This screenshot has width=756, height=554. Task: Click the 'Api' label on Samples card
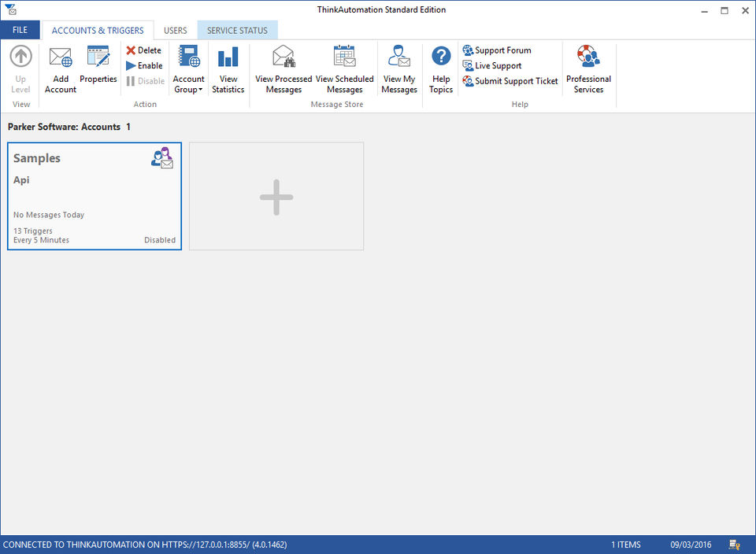pos(21,179)
